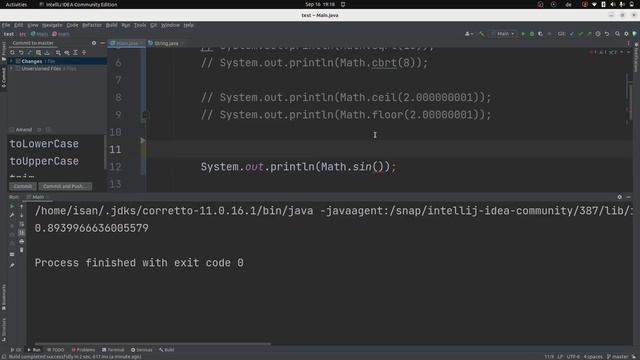Open Git history clock icon
Screen dimensions: 640x360
[598, 34]
